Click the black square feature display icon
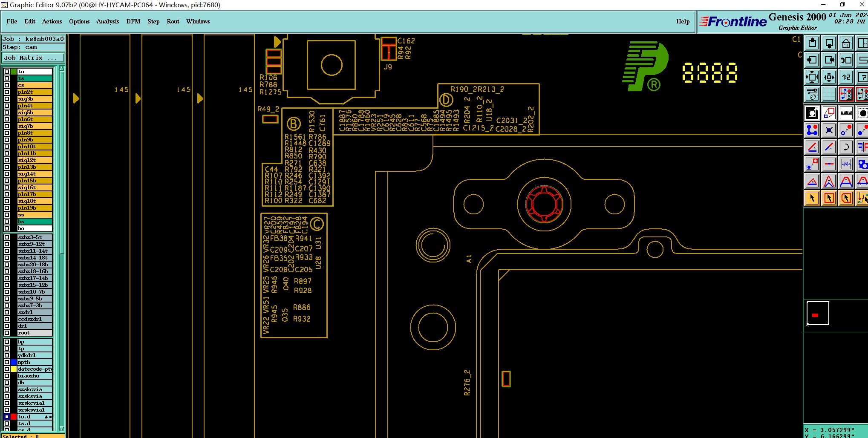 (812, 113)
